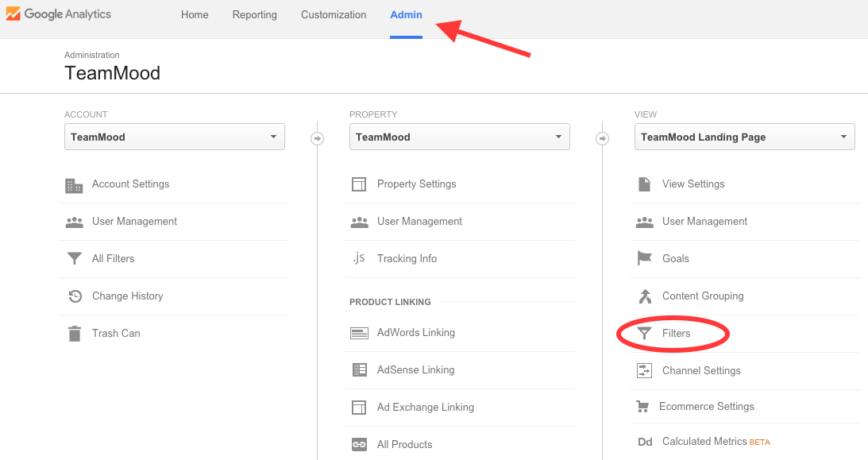Open the Home tab
Image resolution: width=868 pixels, height=460 pixels.
pyautogui.click(x=195, y=15)
